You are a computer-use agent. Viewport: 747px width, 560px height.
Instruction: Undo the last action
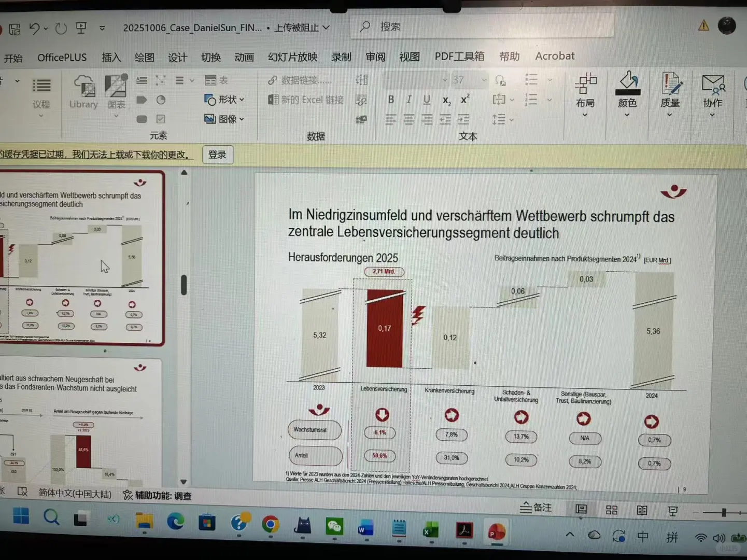coord(34,28)
